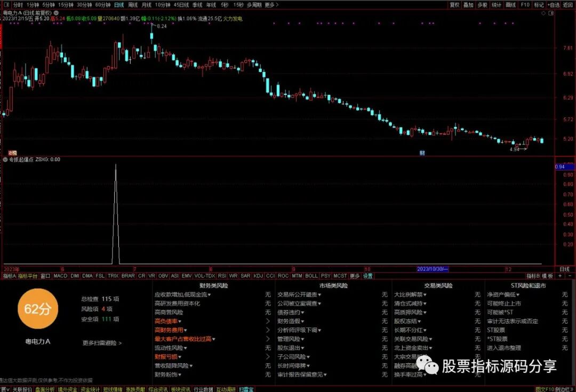Click the red tag at chart bottom left

point(12,153)
